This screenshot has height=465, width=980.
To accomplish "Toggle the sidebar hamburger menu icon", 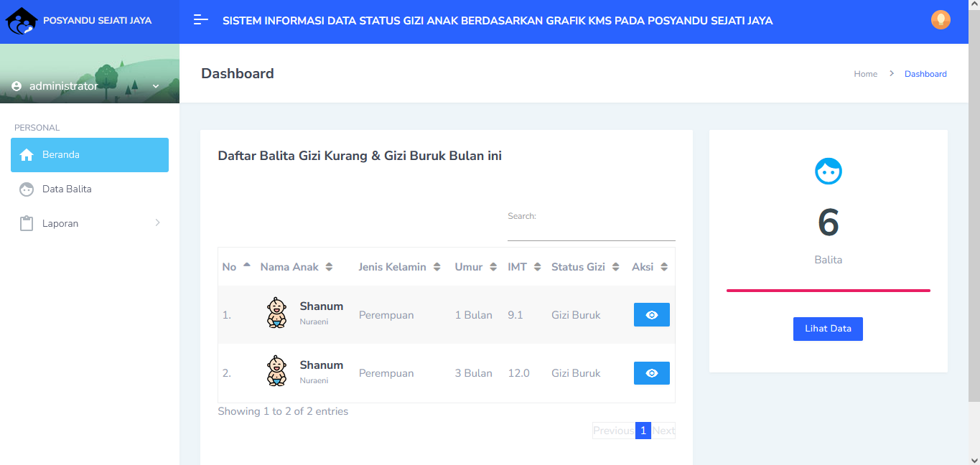I will tap(201, 20).
